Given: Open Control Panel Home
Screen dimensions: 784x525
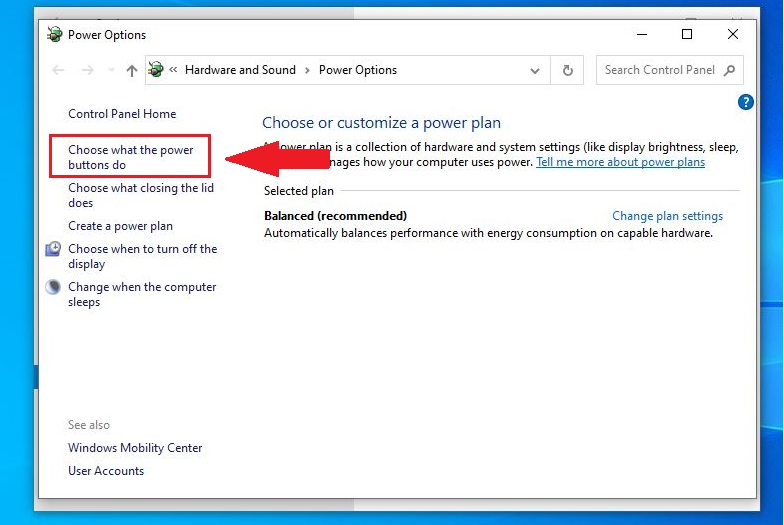Looking at the screenshot, I should (x=122, y=114).
